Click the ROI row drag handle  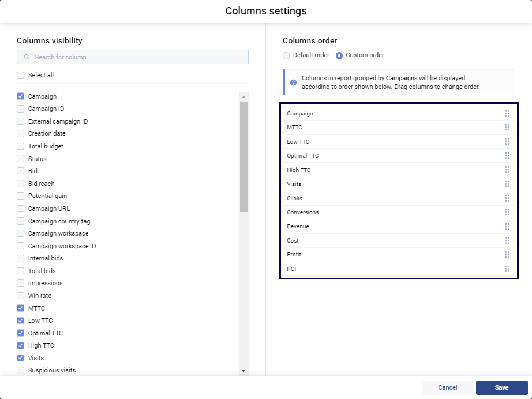507,269
